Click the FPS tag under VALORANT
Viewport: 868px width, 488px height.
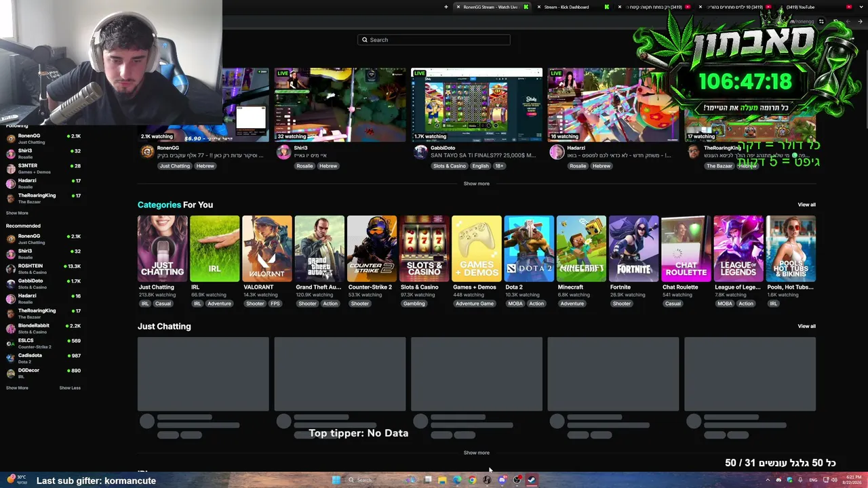[275, 304]
